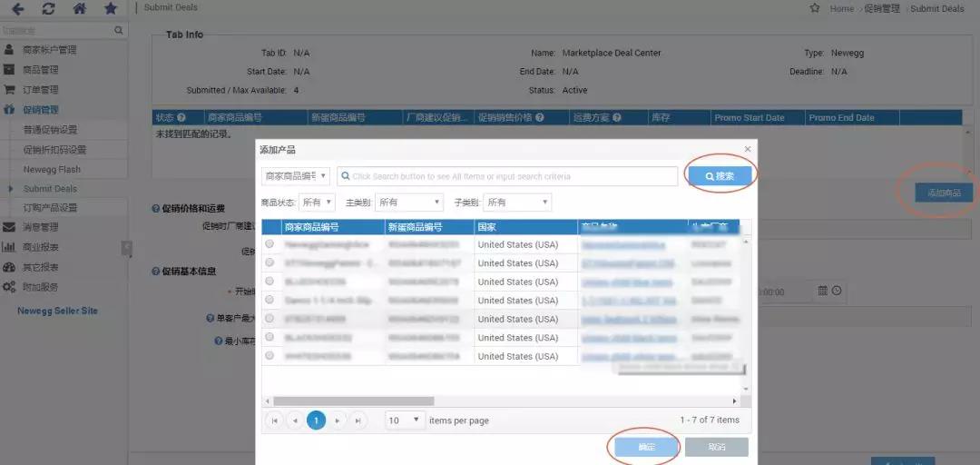This screenshot has height=465, width=980.
Task: Click help icon beside 最小库存 label
Action: click(218, 341)
